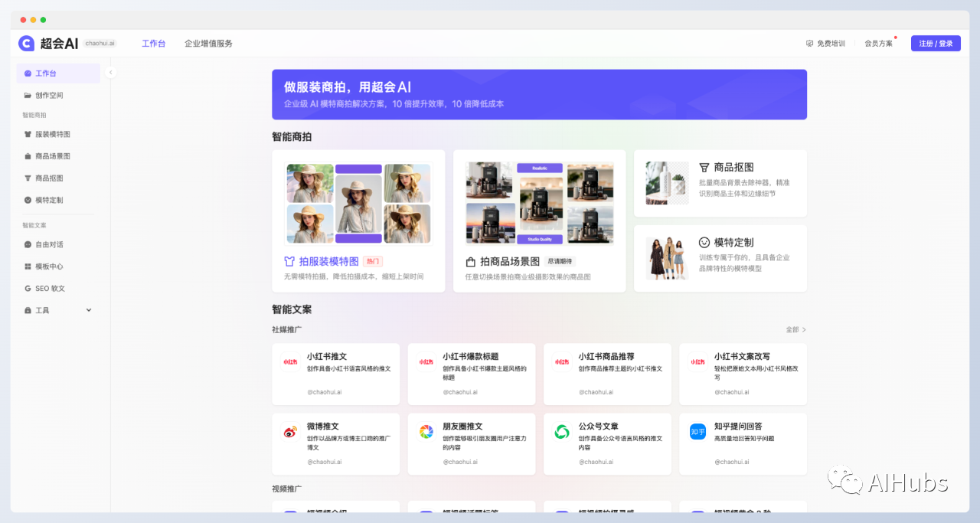The image size is (980, 523).
Task: Click the 商品场景图 bag icon in sidebar
Action: pyautogui.click(x=28, y=156)
